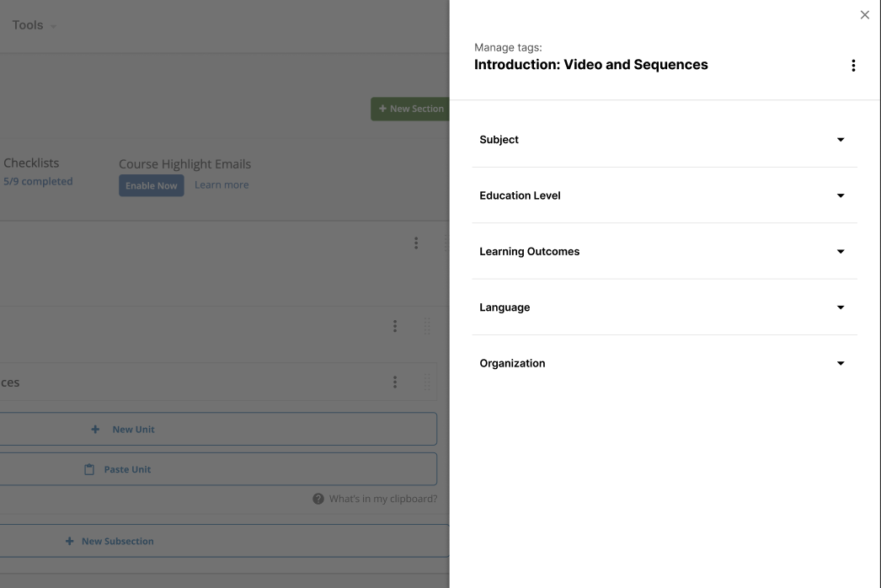This screenshot has width=881, height=588.
Task: Open options menu for the subsection row
Action: (x=395, y=326)
